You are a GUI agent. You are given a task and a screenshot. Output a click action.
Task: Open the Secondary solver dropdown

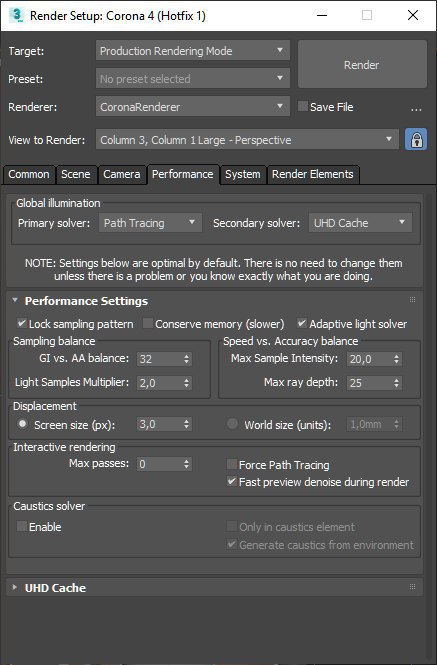360,223
